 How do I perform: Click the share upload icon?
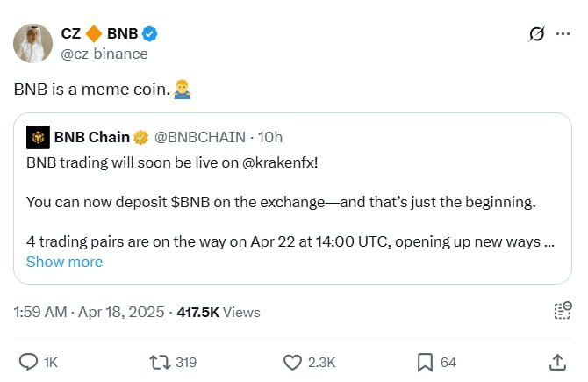click(x=557, y=363)
